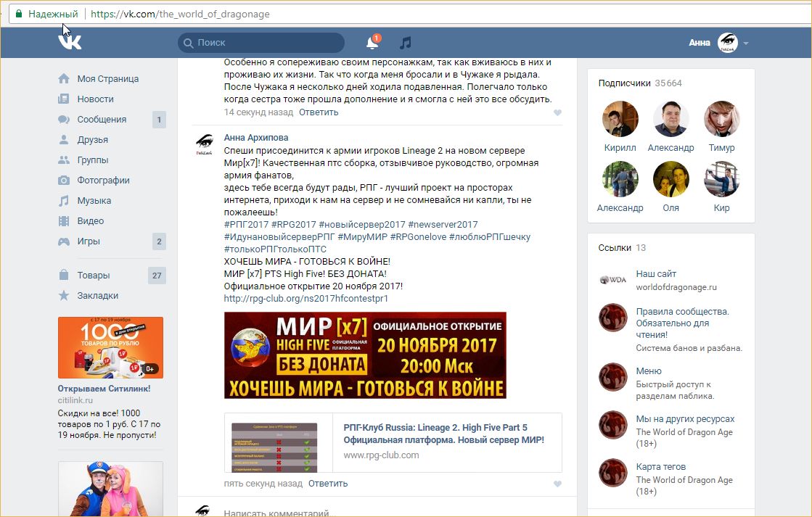Click the browser address bar URL
The image size is (812, 517).
click(180, 14)
